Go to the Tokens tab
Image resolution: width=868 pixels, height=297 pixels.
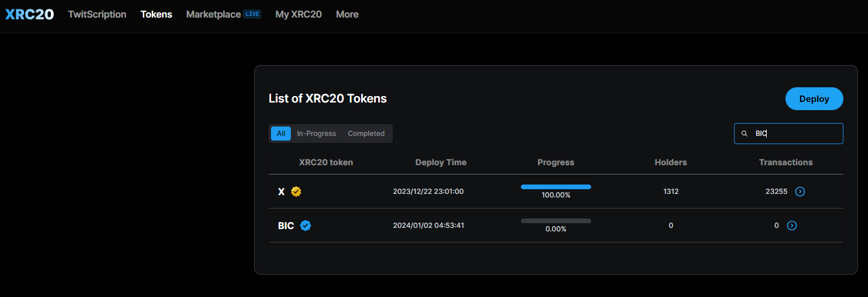pyautogui.click(x=156, y=15)
